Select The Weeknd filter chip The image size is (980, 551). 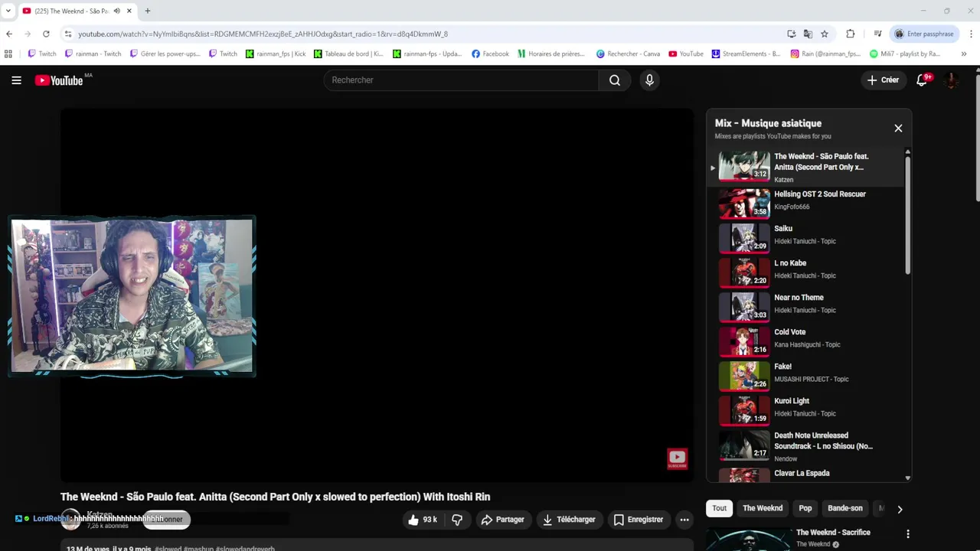coord(763,508)
